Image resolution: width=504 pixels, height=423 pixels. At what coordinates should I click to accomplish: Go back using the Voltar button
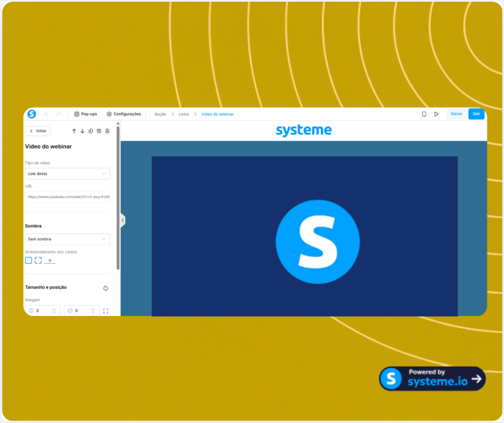[x=38, y=131]
